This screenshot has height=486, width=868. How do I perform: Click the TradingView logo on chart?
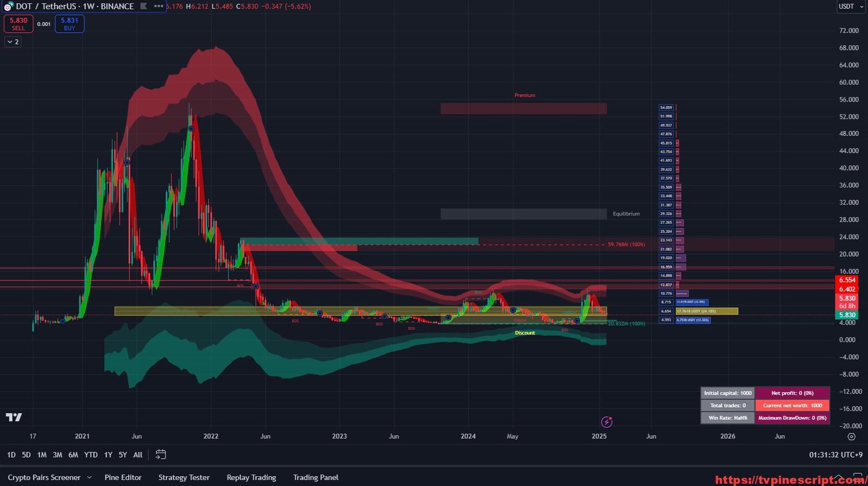tap(14, 417)
